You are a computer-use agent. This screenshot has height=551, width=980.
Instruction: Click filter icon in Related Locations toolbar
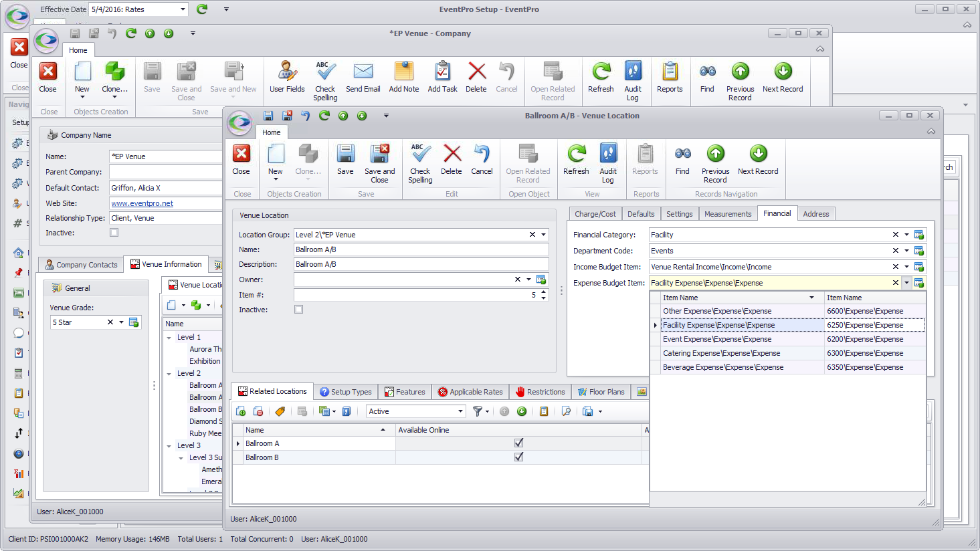pos(478,411)
